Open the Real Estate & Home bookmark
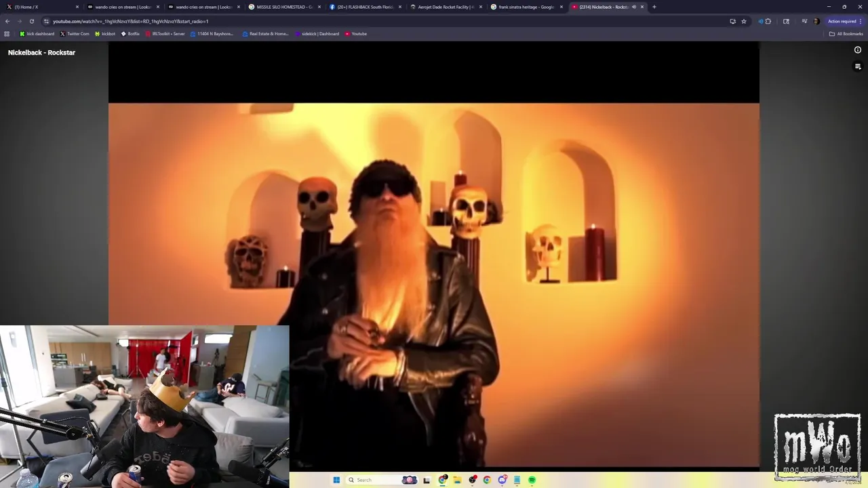The image size is (868, 488). (x=265, y=34)
